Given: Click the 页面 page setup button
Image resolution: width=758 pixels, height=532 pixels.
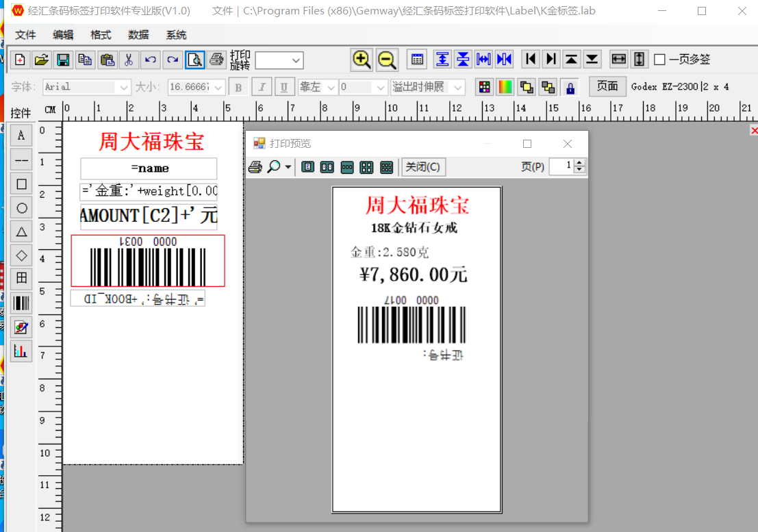Looking at the screenshot, I should [x=607, y=86].
